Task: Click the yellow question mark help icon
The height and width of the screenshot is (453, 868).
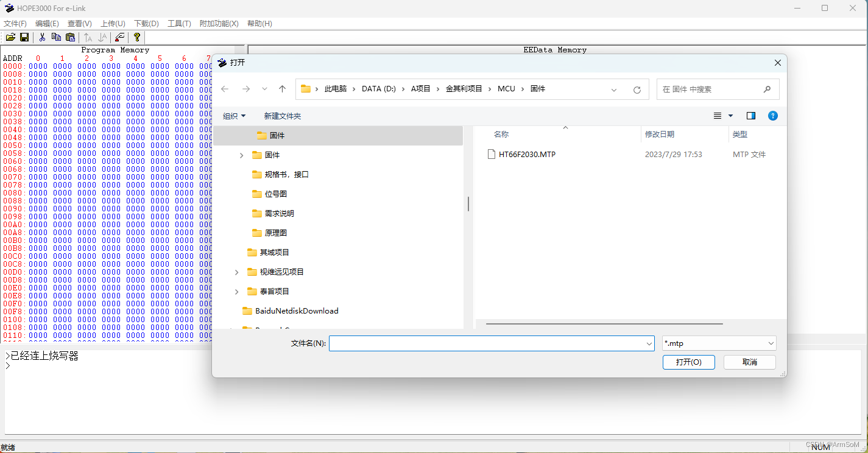Action: tap(137, 37)
